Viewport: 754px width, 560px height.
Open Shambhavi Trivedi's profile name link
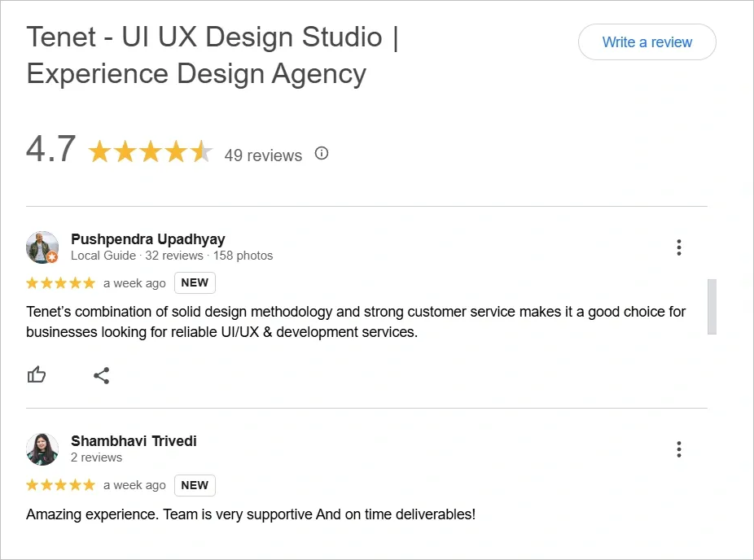(134, 440)
